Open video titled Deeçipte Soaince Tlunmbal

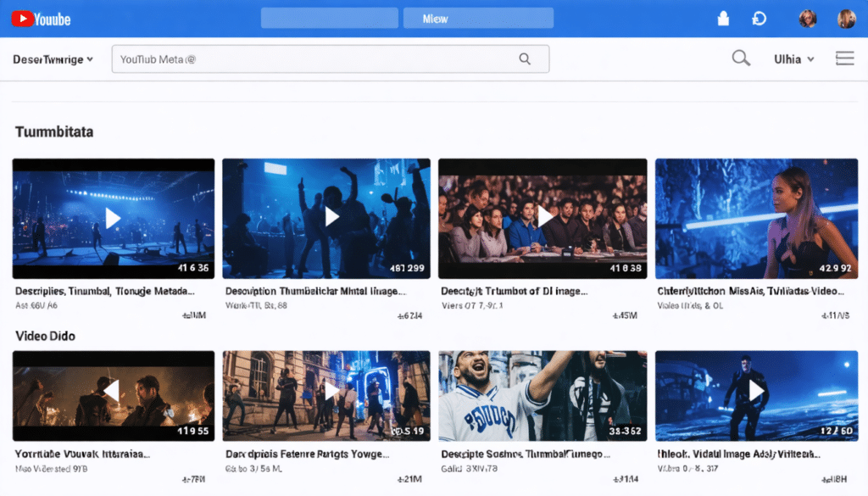(x=526, y=454)
